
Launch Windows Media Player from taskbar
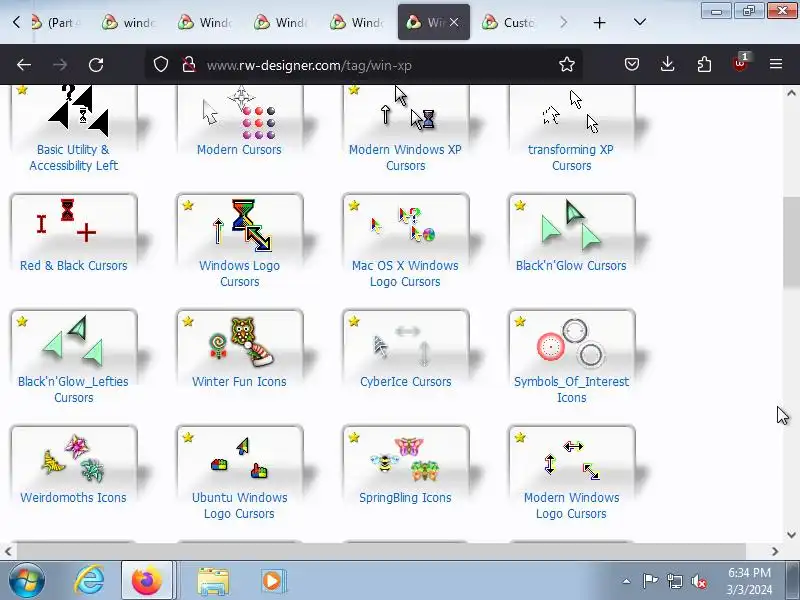[x=272, y=581]
